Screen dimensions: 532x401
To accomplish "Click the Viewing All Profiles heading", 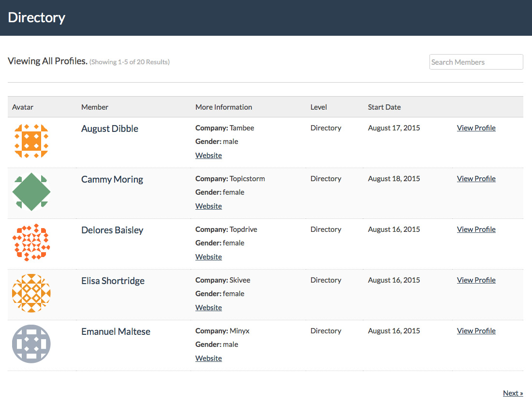I will pyautogui.click(x=47, y=61).
